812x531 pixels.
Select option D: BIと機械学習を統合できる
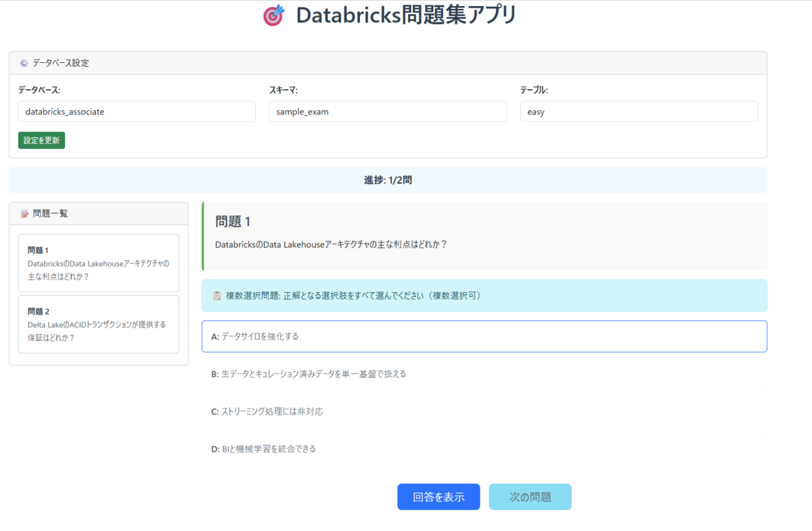tap(484, 448)
